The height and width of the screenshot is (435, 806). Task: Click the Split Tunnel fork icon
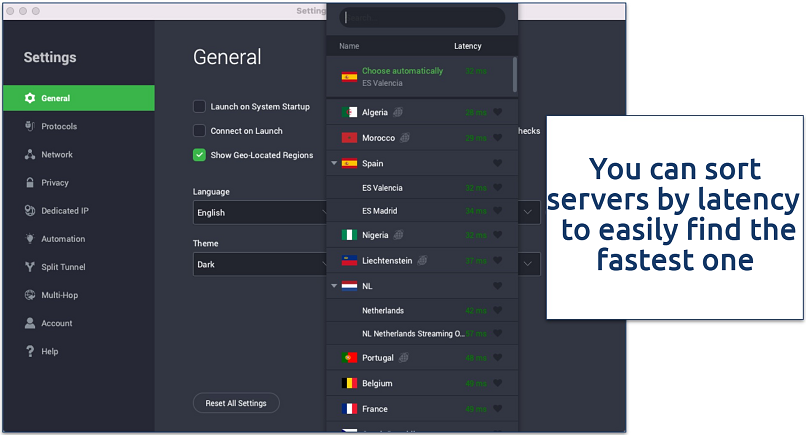[x=30, y=267]
